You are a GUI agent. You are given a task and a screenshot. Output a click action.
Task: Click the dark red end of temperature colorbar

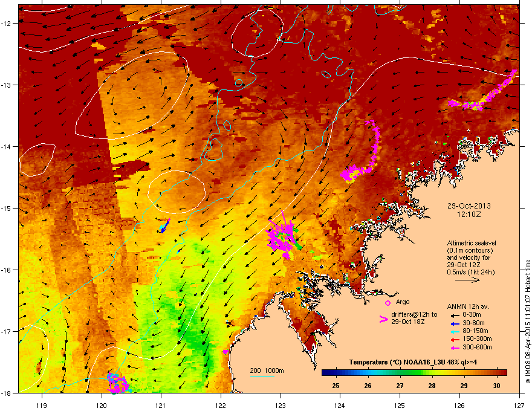coord(502,373)
